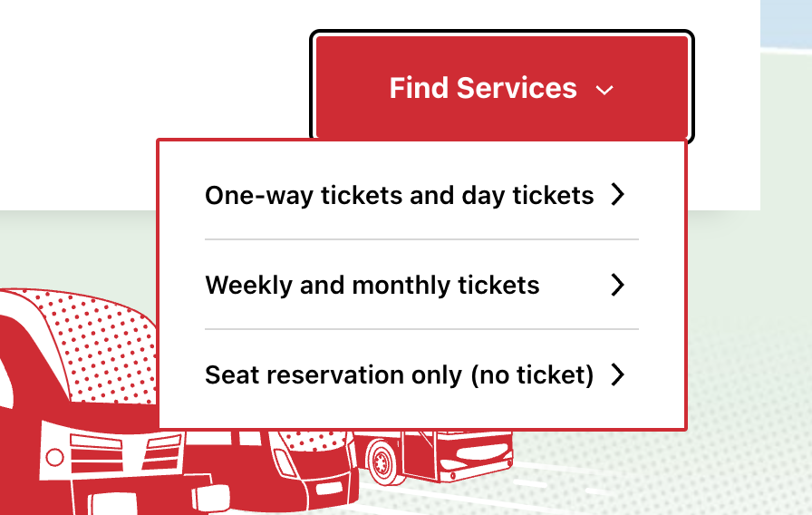Click the green map area right of the menu
812x515 pixels.
point(751,259)
